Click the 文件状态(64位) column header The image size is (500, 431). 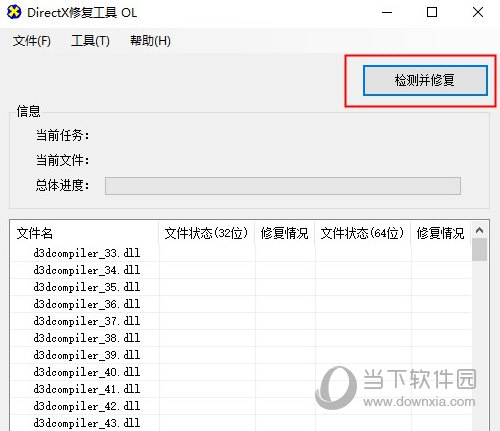pyautogui.click(x=363, y=233)
